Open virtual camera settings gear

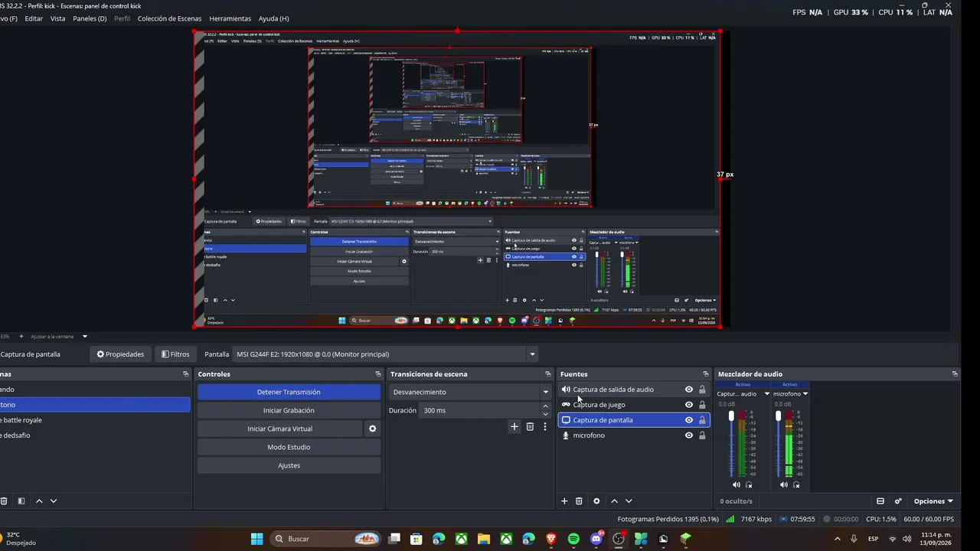[373, 429]
